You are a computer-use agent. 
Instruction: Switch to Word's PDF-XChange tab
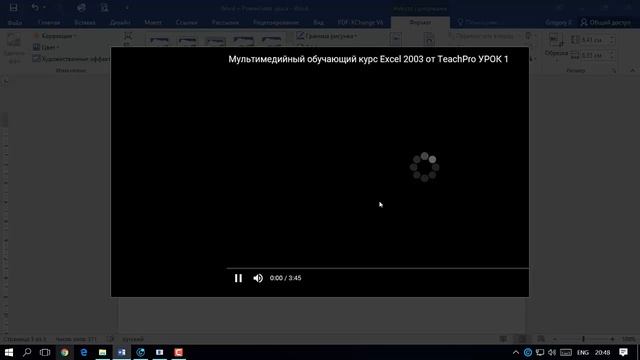click(360, 22)
